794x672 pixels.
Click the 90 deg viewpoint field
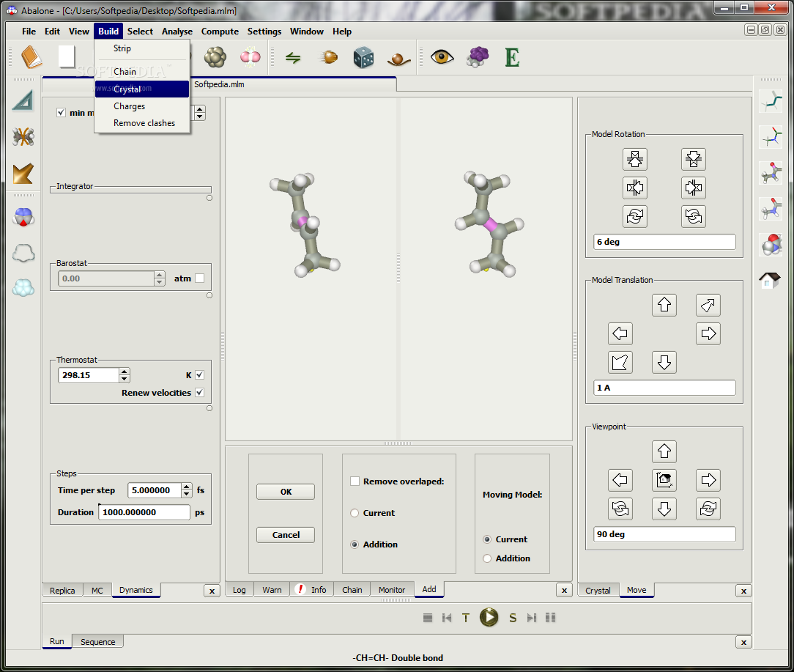pos(664,534)
